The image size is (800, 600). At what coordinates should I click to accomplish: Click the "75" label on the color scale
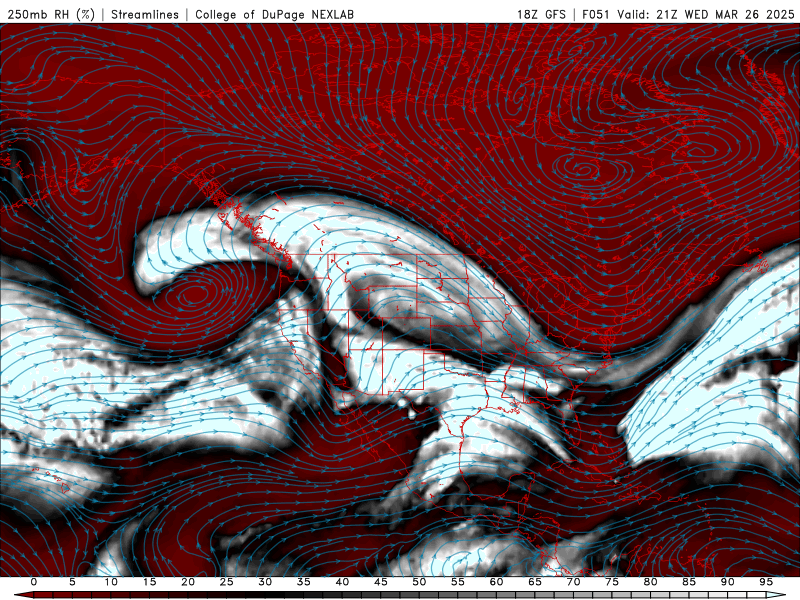tap(612, 582)
